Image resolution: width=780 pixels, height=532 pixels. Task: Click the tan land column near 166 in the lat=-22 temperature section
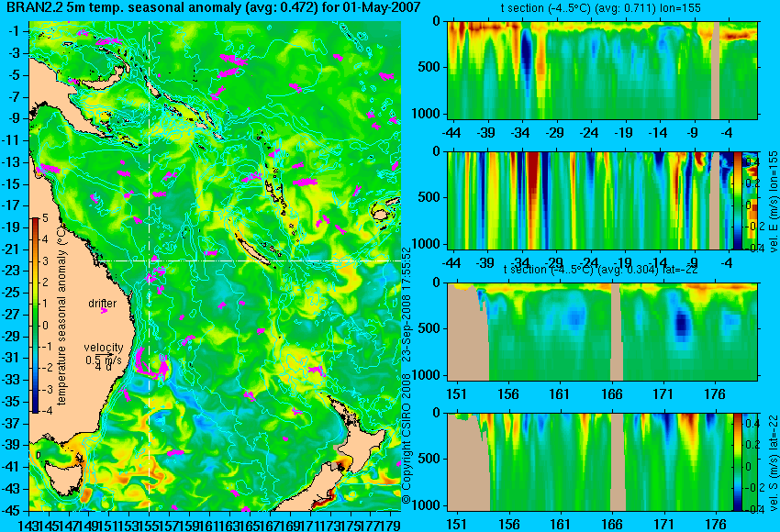(617, 332)
